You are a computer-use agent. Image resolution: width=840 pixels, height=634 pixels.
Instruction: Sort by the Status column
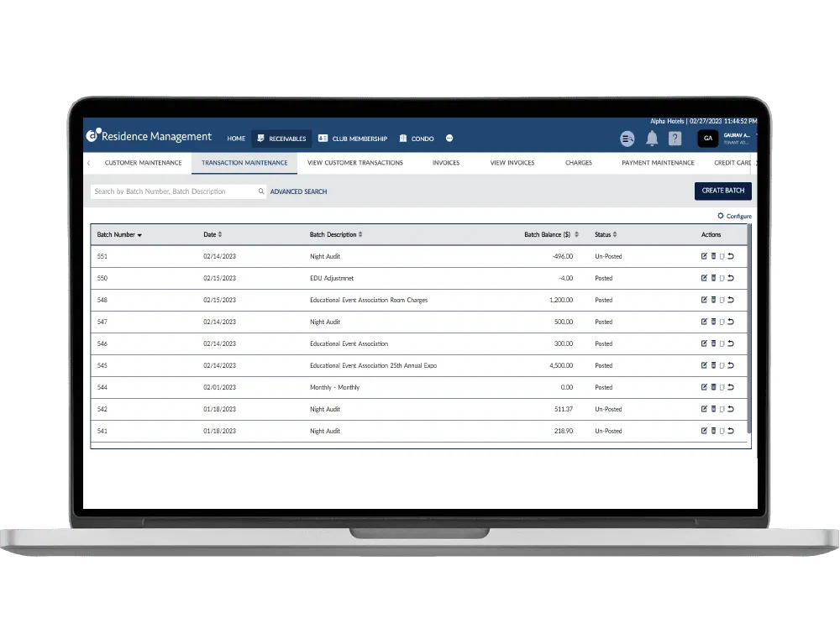pyautogui.click(x=606, y=235)
